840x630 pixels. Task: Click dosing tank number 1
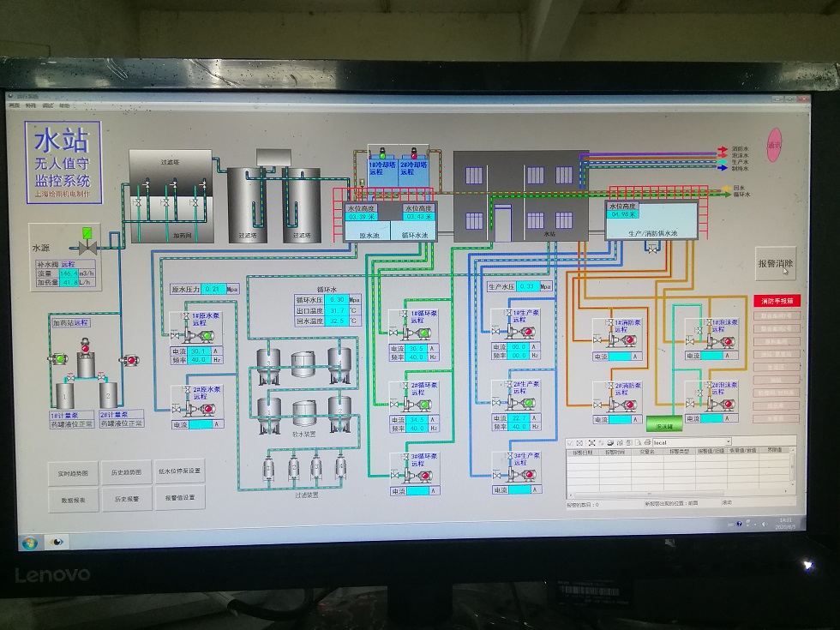click(x=65, y=396)
